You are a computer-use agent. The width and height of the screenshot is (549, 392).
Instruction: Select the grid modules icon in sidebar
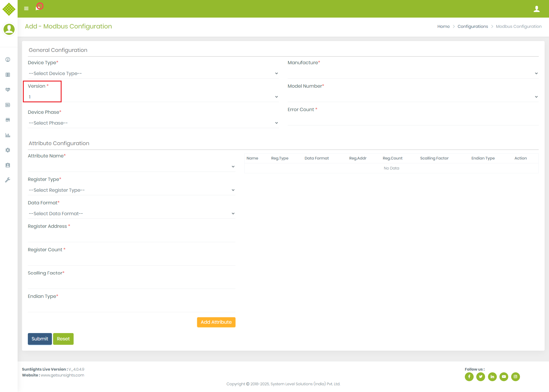(x=8, y=74)
